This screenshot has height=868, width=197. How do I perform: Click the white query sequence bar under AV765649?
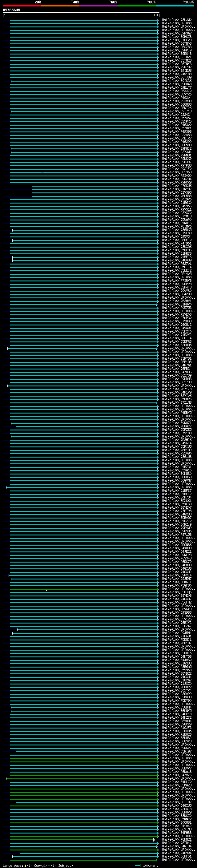click(81, 12)
